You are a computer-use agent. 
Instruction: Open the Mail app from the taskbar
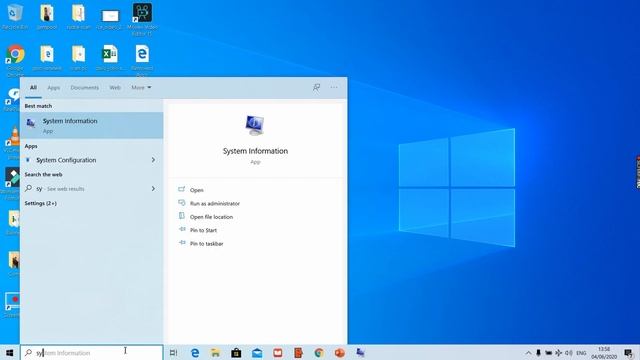[x=257, y=353]
